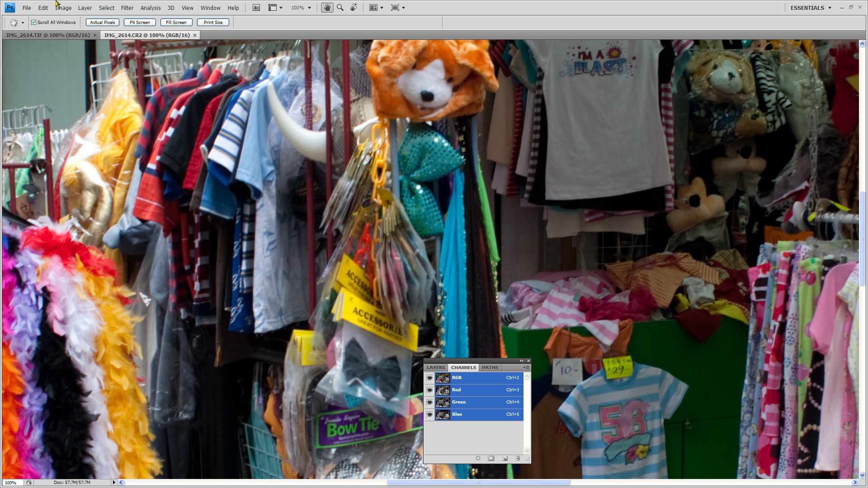Image resolution: width=868 pixels, height=488 pixels.
Task: Switch to the LAYERS panel tab
Action: [436, 367]
